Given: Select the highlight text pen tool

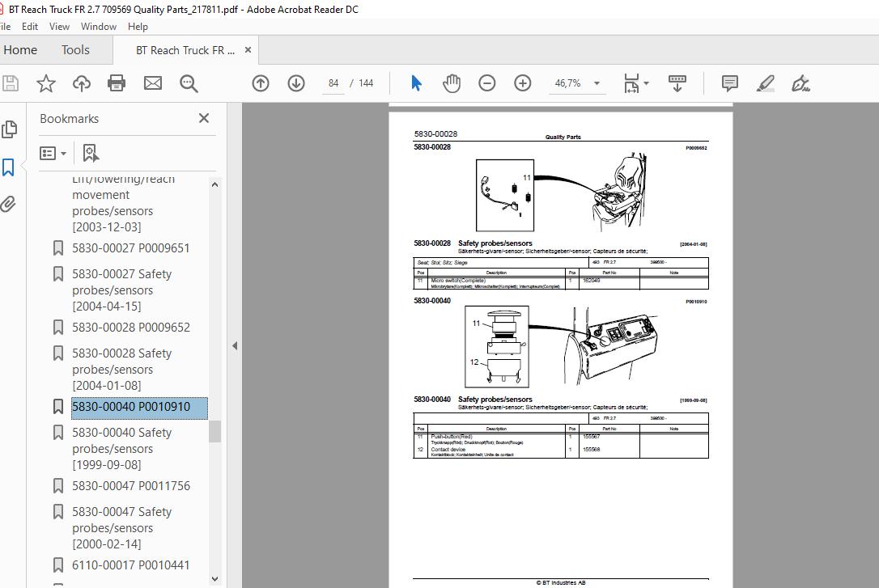Looking at the screenshot, I should tap(765, 83).
